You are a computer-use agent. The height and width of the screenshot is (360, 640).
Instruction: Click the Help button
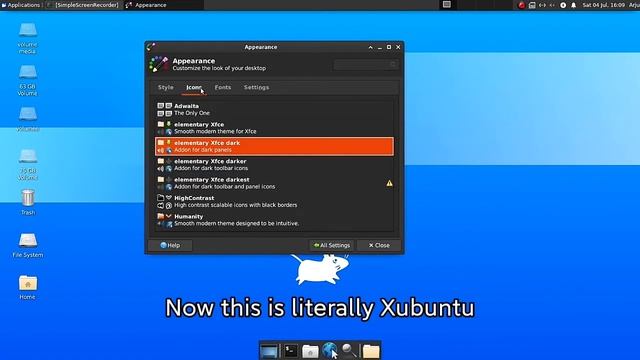[170, 245]
